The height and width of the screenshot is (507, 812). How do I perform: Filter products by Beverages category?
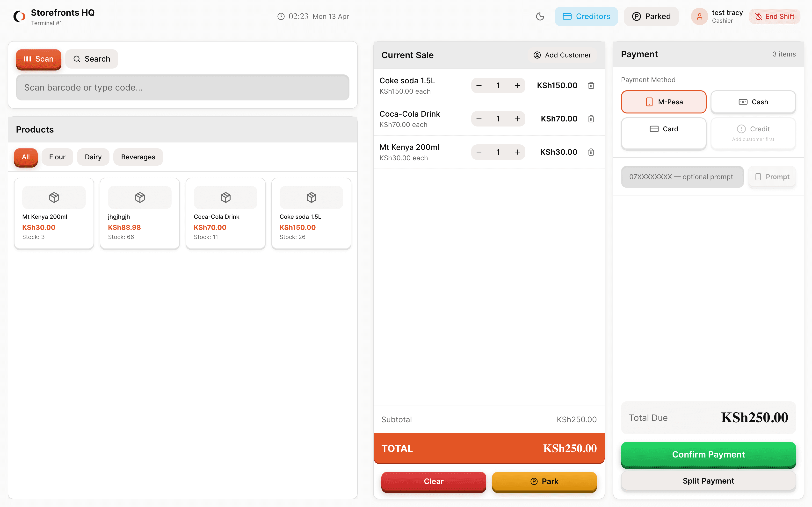click(x=138, y=157)
